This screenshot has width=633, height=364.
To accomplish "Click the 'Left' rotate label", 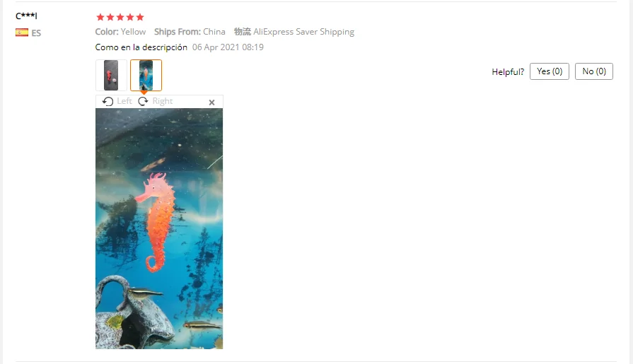I will [124, 101].
